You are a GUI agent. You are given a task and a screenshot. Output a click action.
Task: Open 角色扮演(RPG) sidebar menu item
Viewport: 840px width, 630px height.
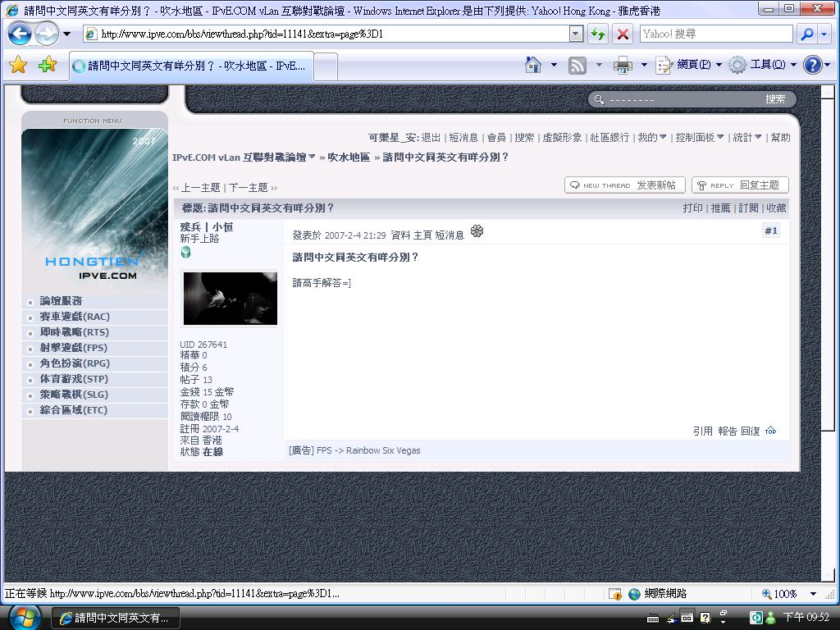tap(75, 363)
